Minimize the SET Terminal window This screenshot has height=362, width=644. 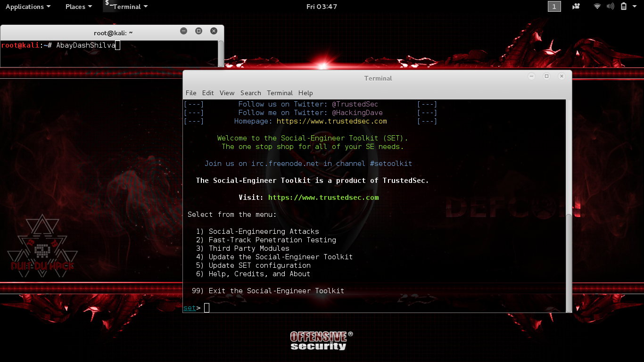click(x=531, y=76)
